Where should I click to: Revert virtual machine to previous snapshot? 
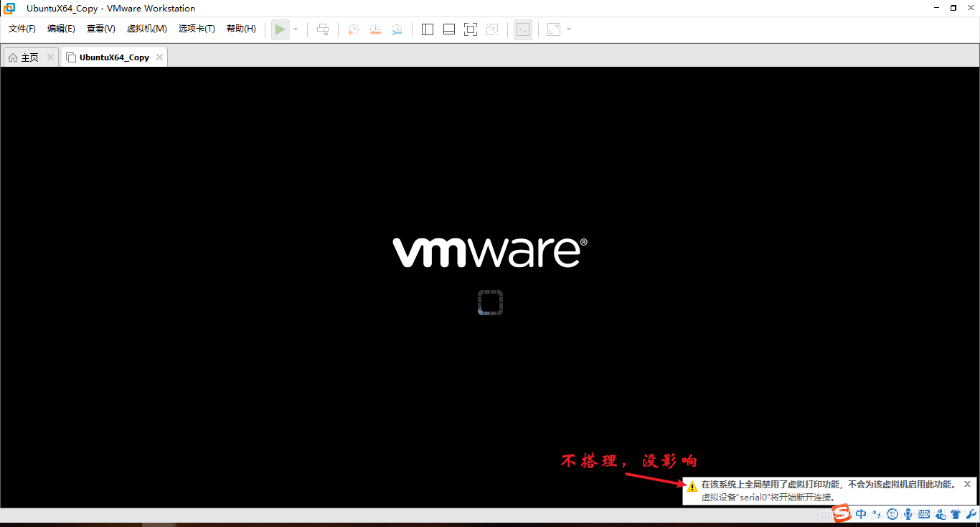(375, 29)
